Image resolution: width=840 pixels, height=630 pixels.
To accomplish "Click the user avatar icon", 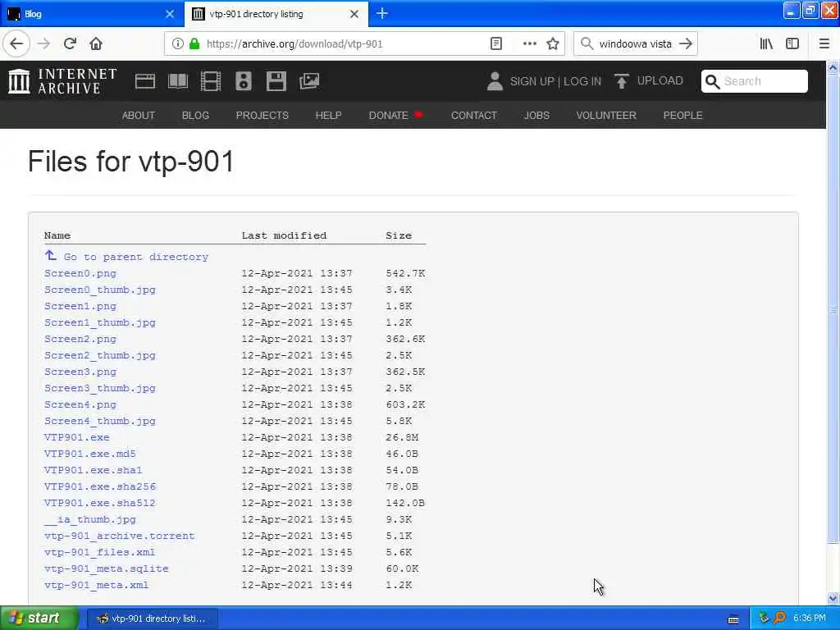I will (x=495, y=81).
